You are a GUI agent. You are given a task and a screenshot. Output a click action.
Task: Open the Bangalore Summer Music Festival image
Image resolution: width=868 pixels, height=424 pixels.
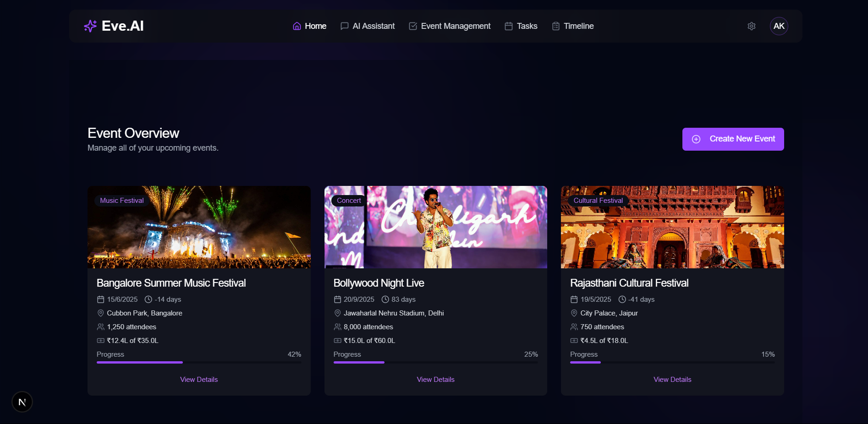click(x=199, y=227)
